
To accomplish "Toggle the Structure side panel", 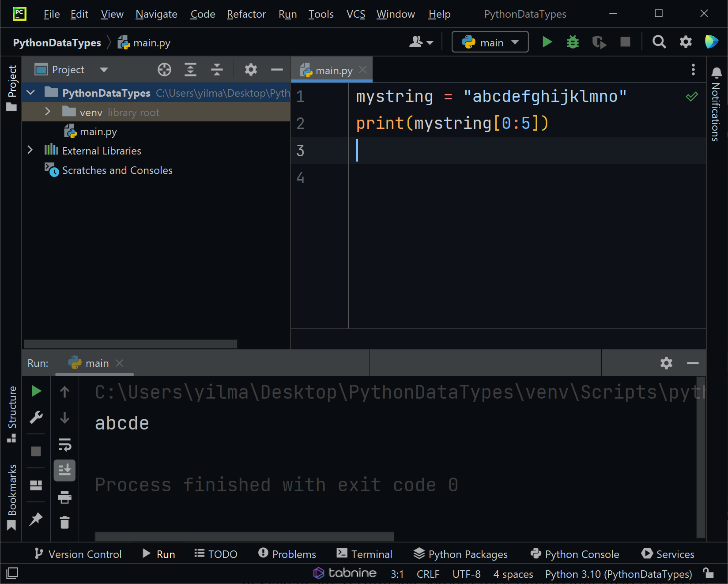I will [12, 414].
